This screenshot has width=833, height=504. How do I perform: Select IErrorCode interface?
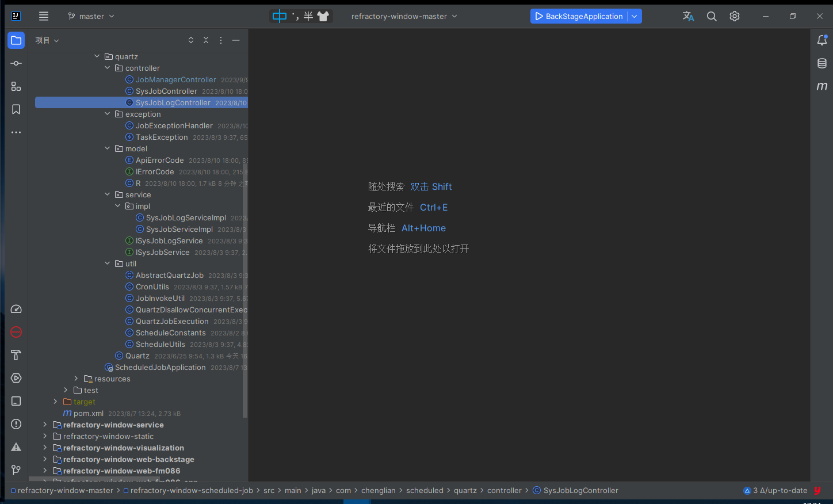155,171
